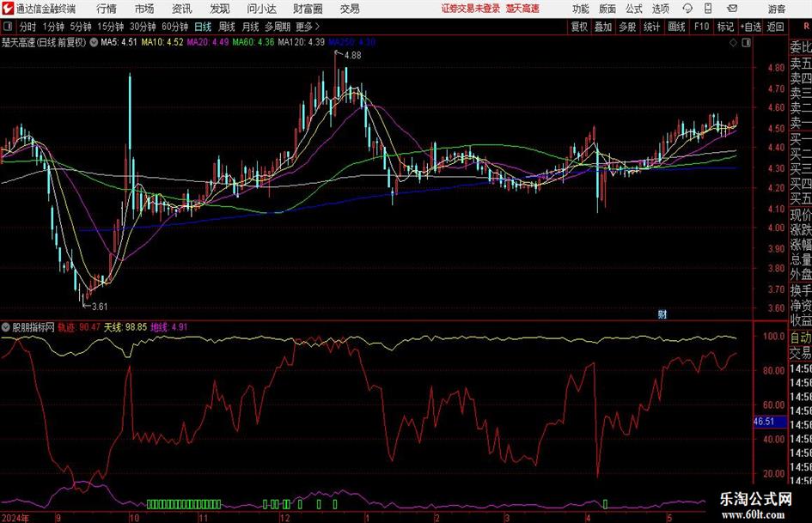Open the mail envelope icon
812x523 pixels.
pos(732,9)
